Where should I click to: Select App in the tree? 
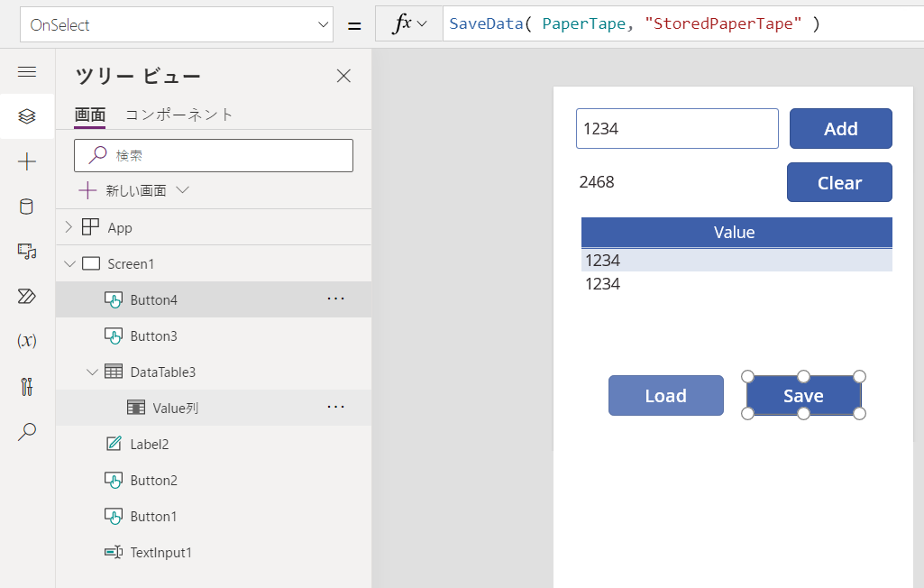120,227
